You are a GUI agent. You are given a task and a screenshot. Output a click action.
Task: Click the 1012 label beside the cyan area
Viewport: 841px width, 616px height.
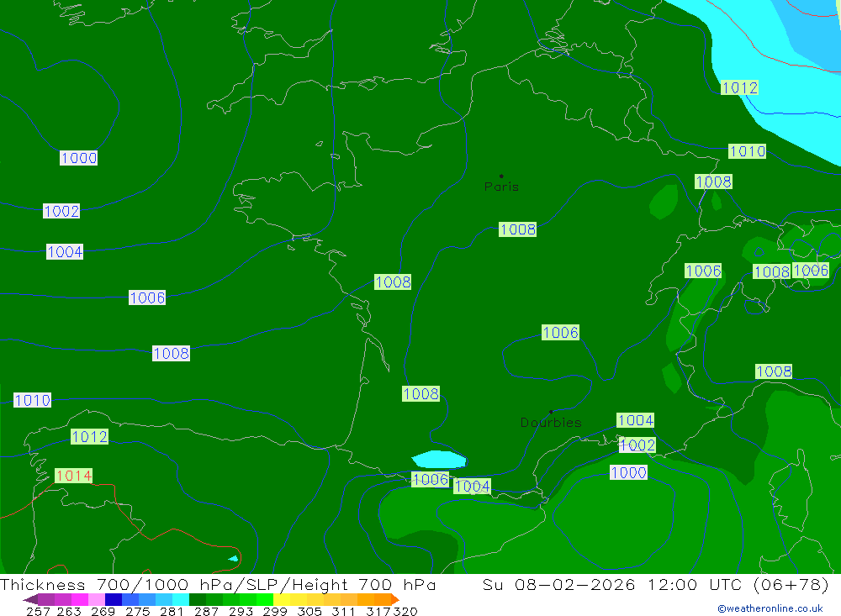pyautogui.click(x=739, y=87)
